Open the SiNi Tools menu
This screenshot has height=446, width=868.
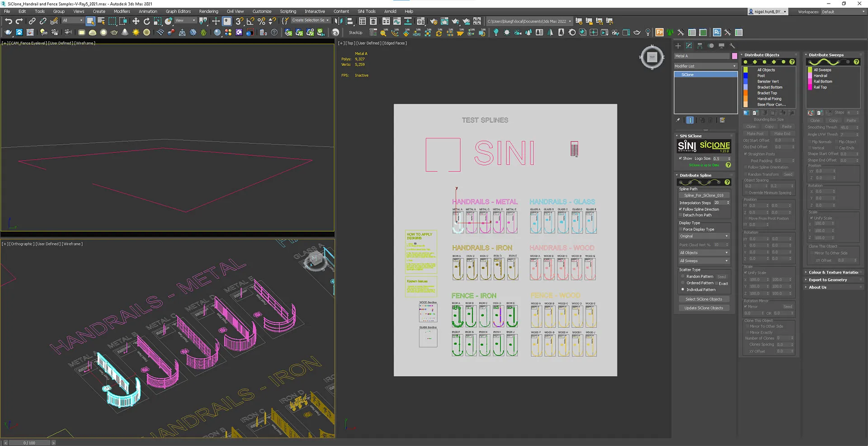click(x=366, y=11)
